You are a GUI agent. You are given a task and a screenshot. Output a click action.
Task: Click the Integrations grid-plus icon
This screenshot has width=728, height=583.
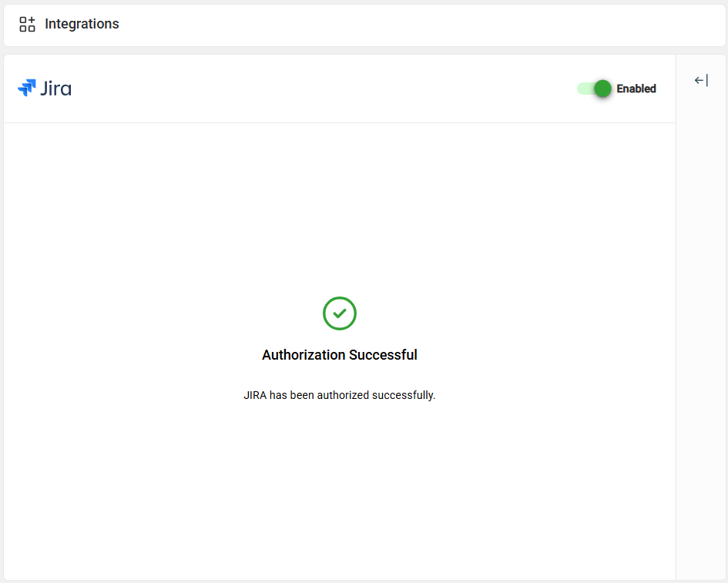27,24
